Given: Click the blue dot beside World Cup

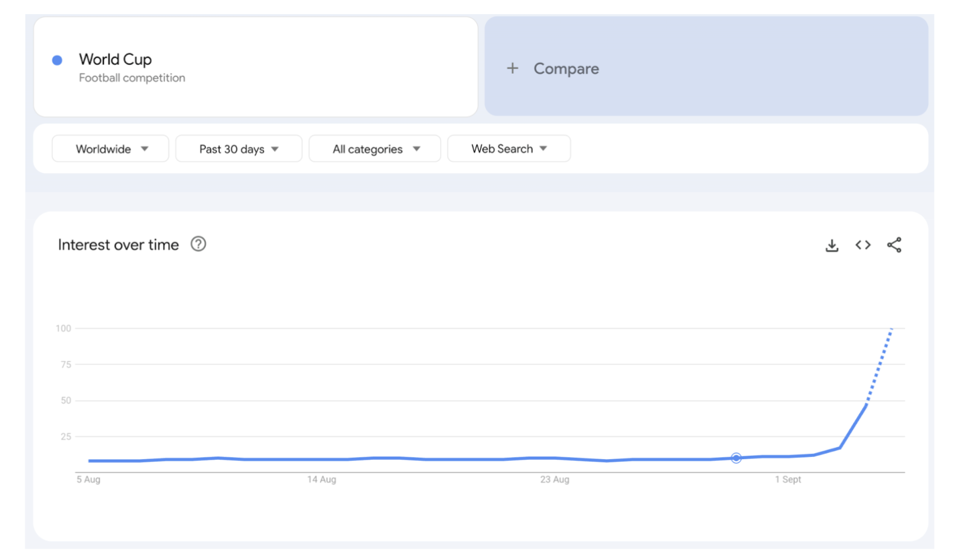Looking at the screenshot, I should click(x=57, y=60).
